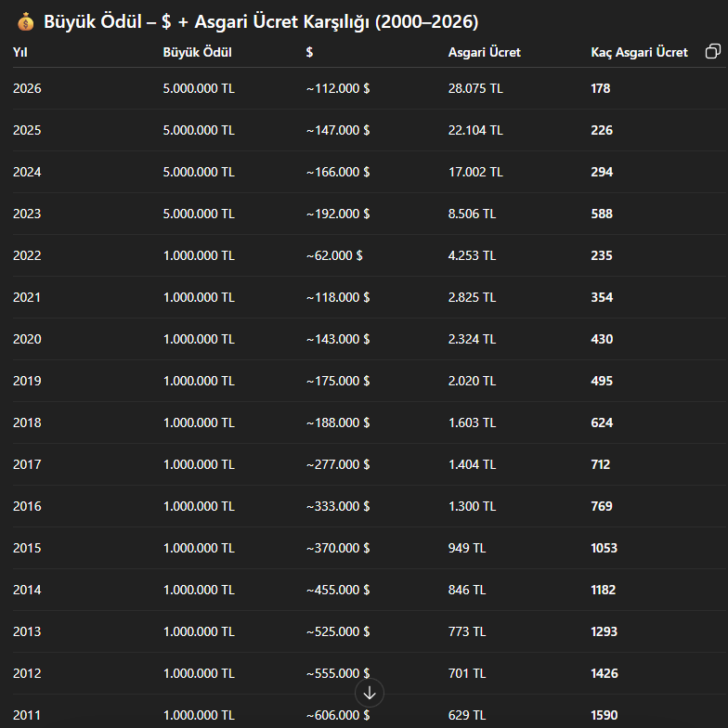Screen dimensions: 728x728
Task: Click the bold value 588
Action: pos(602,214)
